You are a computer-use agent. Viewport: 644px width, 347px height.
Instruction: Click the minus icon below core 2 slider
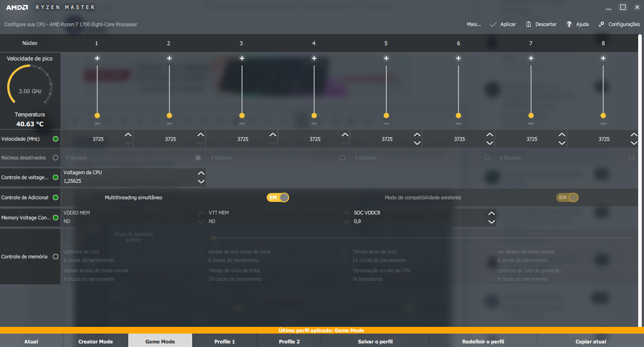[x=169, y=123]
